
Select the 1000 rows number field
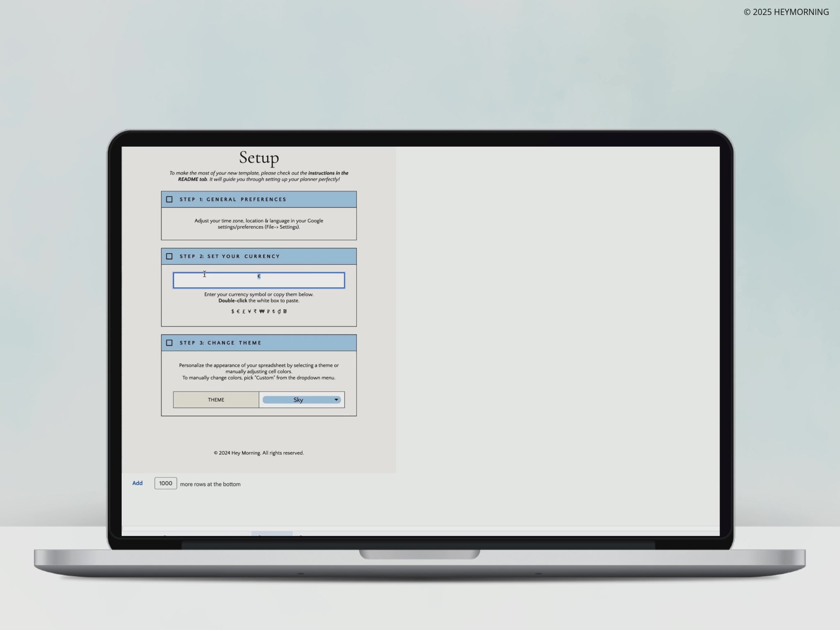point(166,483)
